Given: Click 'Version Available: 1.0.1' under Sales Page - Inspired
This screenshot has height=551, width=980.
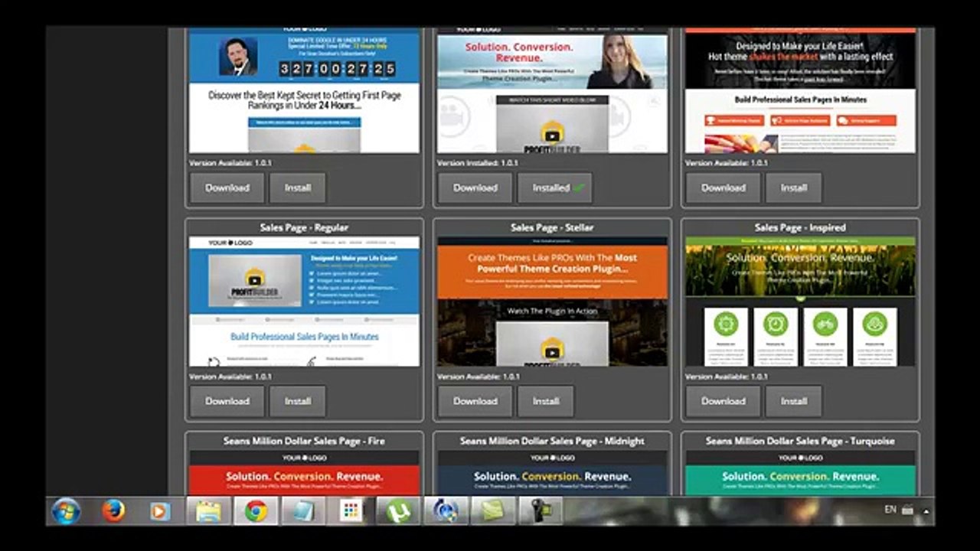Looking at the screenshot, I should point(727,377).
